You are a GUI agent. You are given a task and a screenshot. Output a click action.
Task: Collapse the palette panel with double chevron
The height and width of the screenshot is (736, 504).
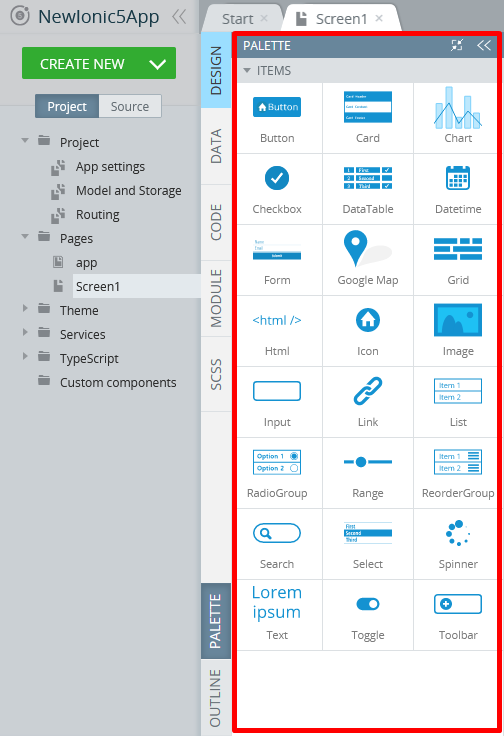[484, 45]
